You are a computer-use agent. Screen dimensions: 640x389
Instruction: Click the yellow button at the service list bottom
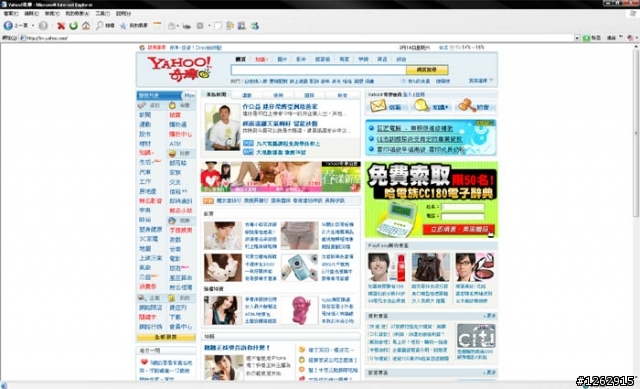pos(166,337)
